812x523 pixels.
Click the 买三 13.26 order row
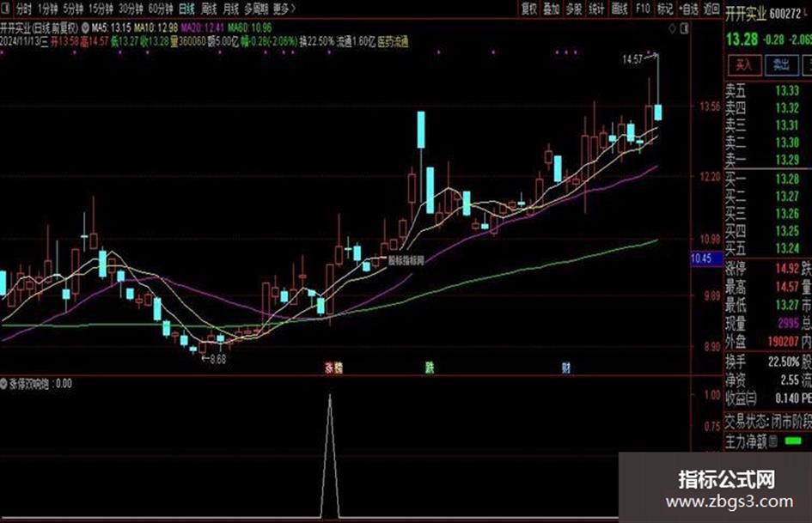763,213
